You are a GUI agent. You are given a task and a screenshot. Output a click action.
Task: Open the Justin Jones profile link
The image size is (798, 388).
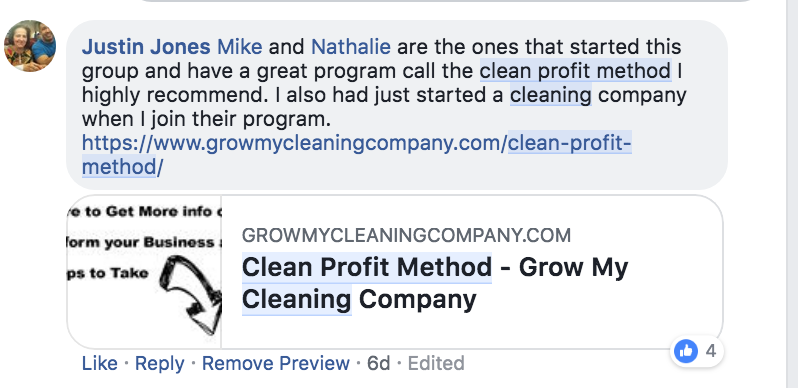click(x=146, y=47)
